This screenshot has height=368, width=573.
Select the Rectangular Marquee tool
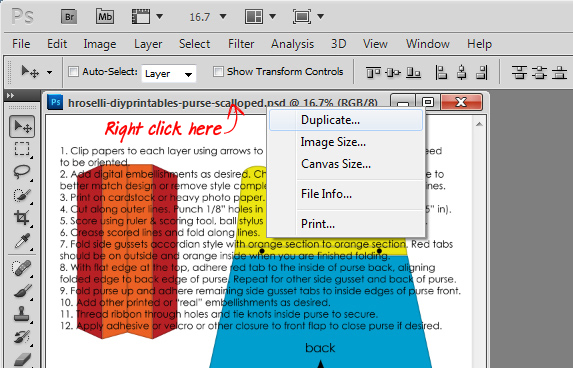coord(22,149)
